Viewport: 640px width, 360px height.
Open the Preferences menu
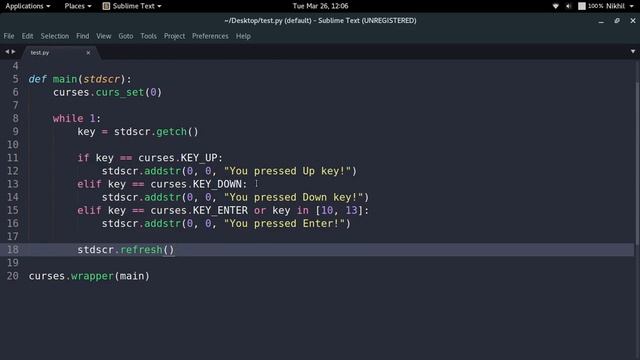[210, 36]
